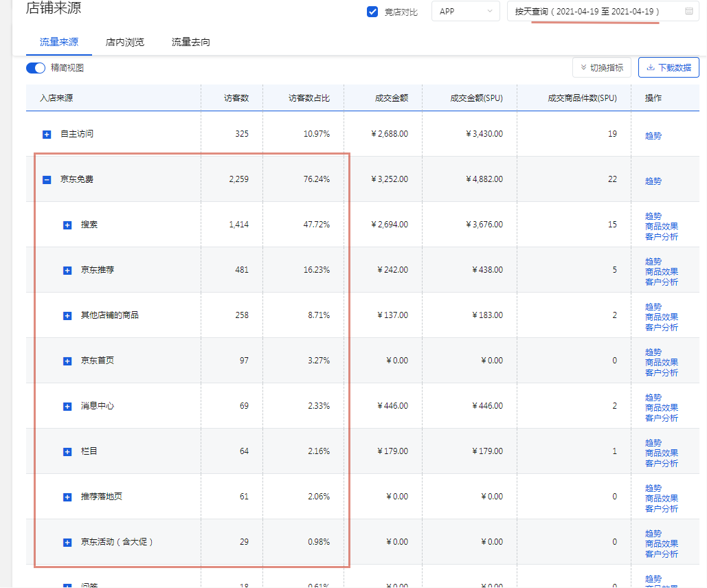This screenshot has width=707, height=588.
Task: Switch to the 流量来源 tab
Action: [59, 42]
